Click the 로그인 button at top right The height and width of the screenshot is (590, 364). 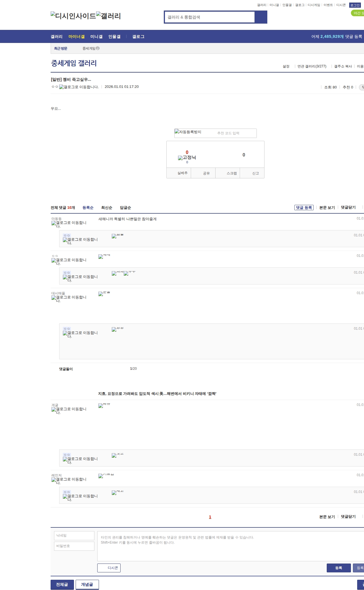355,5
